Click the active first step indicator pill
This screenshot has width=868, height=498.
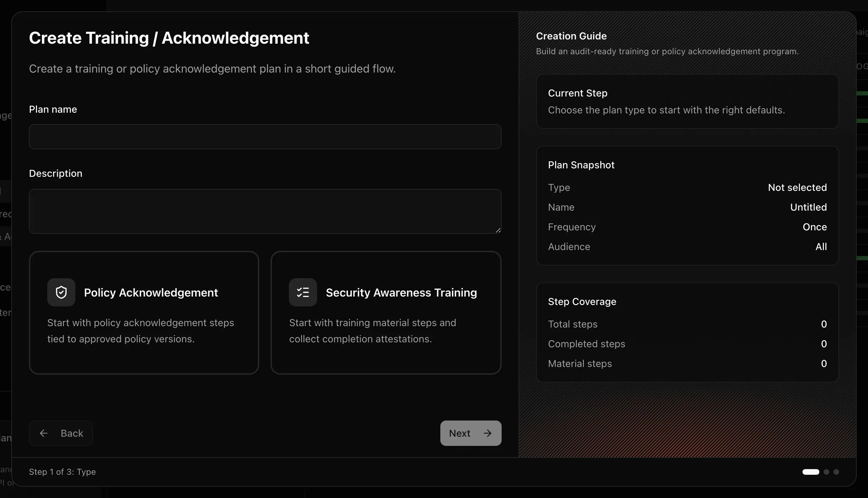(811, 472)
